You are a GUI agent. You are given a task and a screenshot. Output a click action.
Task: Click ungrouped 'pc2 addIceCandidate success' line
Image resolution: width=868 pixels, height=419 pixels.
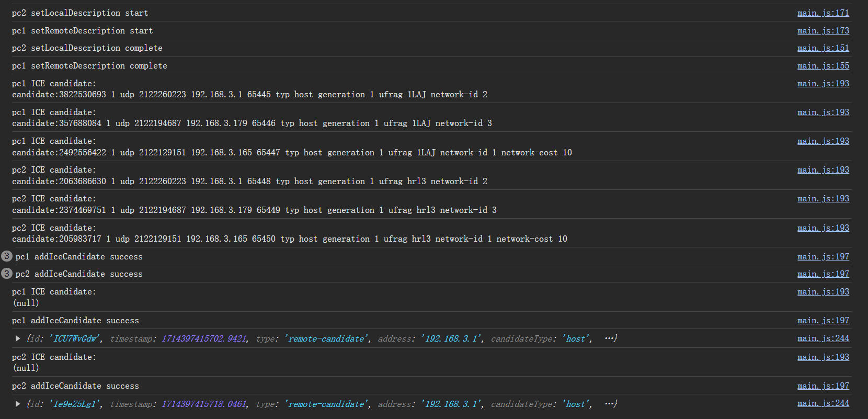click(x=75, y=386)
